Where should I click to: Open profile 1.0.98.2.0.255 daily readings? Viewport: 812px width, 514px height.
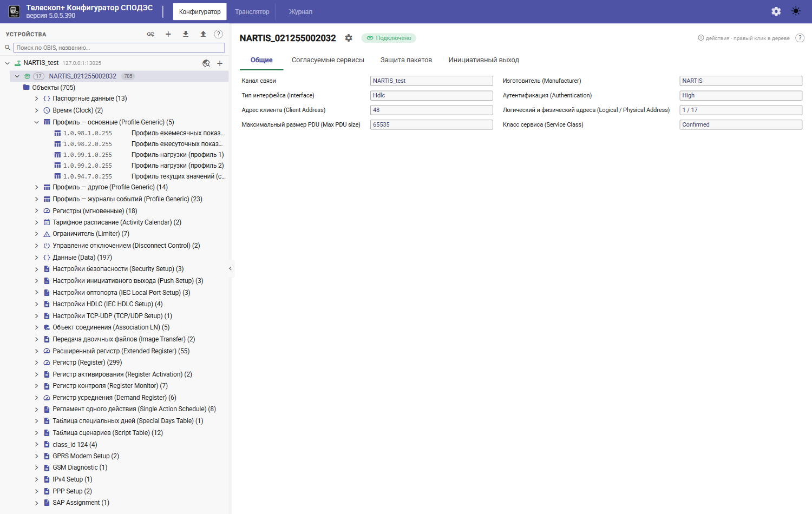coord(140,144)
